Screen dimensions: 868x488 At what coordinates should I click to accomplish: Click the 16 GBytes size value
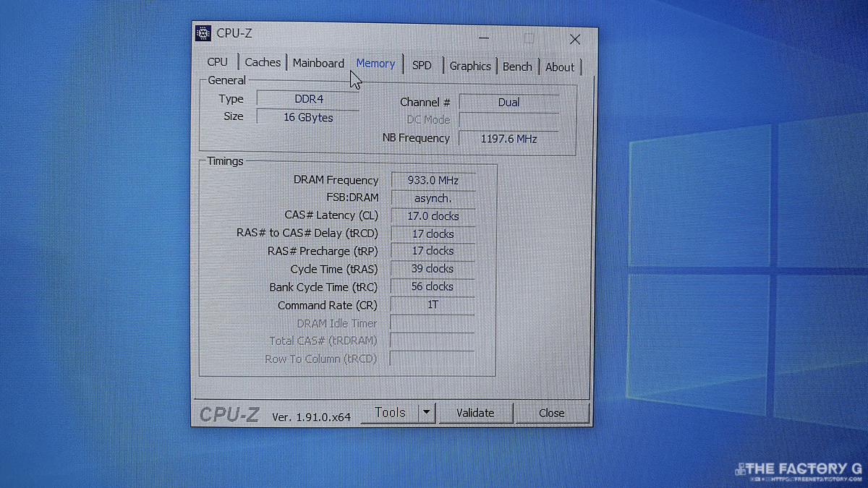point(308,117)
